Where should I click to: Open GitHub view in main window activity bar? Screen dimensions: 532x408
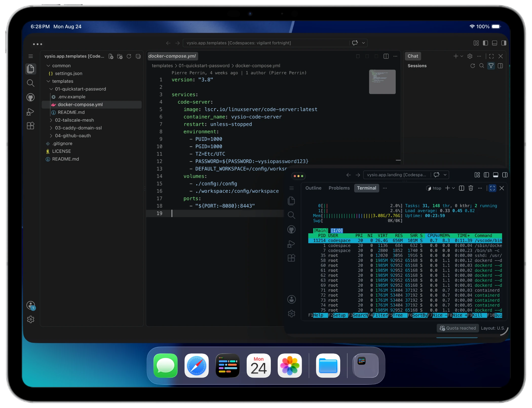tap(31, 97)
